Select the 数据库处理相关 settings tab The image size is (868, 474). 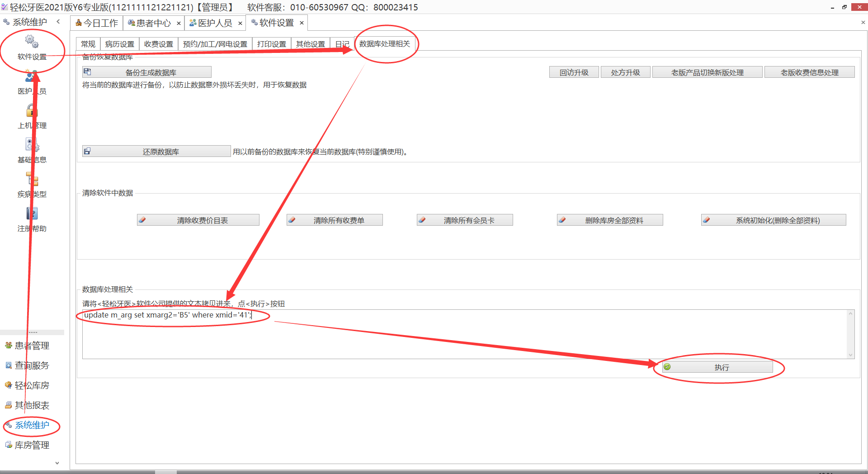385,43
